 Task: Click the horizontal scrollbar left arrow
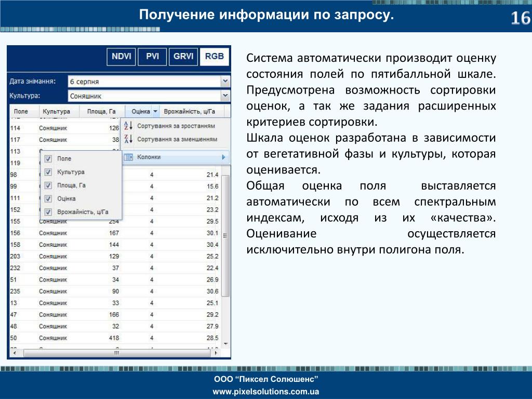15,353
